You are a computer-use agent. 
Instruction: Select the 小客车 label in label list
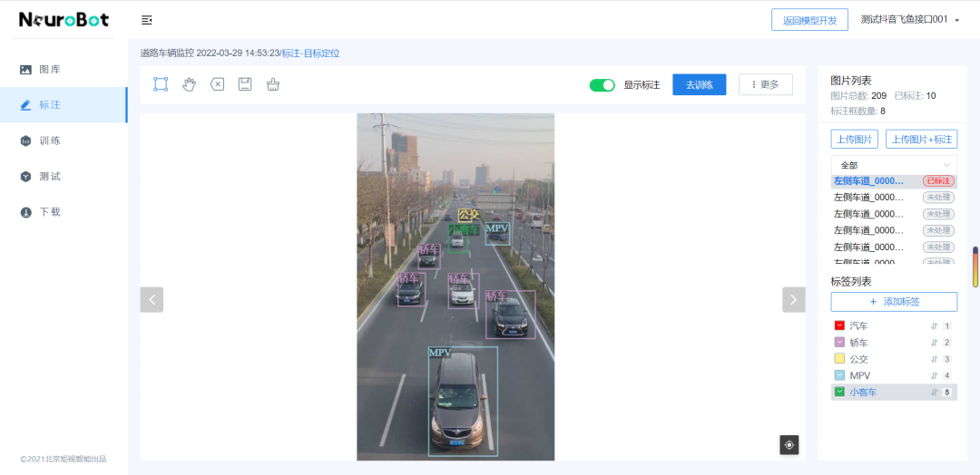pos(863,393)
